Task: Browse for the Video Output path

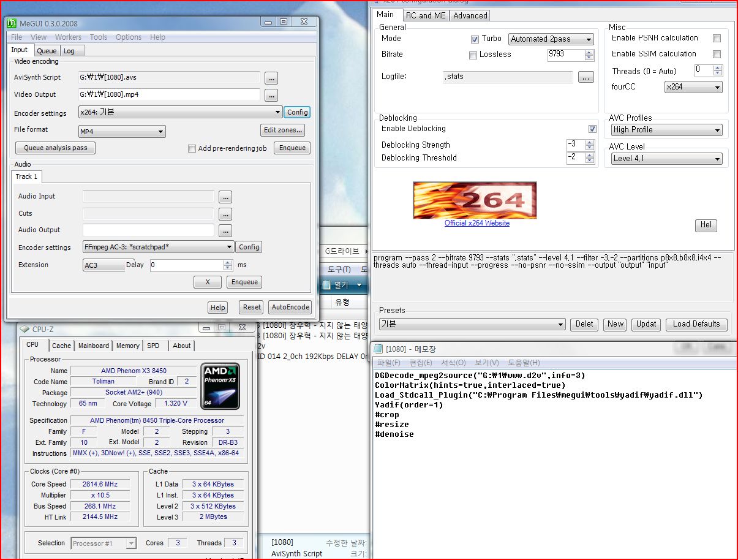Action: coord(271,95)
